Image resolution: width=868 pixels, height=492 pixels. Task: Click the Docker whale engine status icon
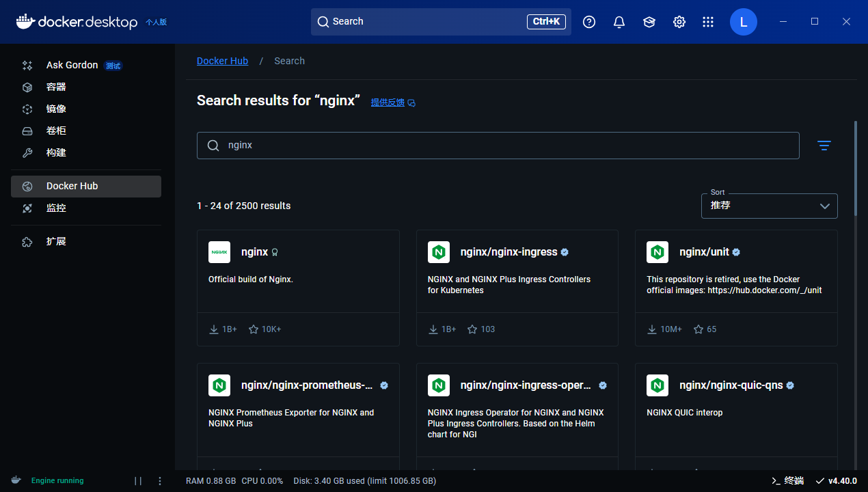pyautogui.click(x=16, y=480)
